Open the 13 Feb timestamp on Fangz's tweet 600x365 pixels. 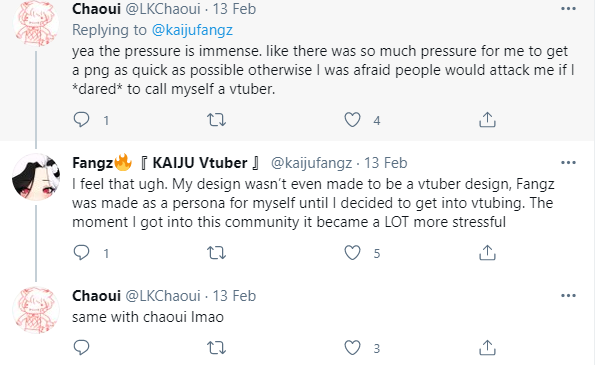click(x=385, y=163)
